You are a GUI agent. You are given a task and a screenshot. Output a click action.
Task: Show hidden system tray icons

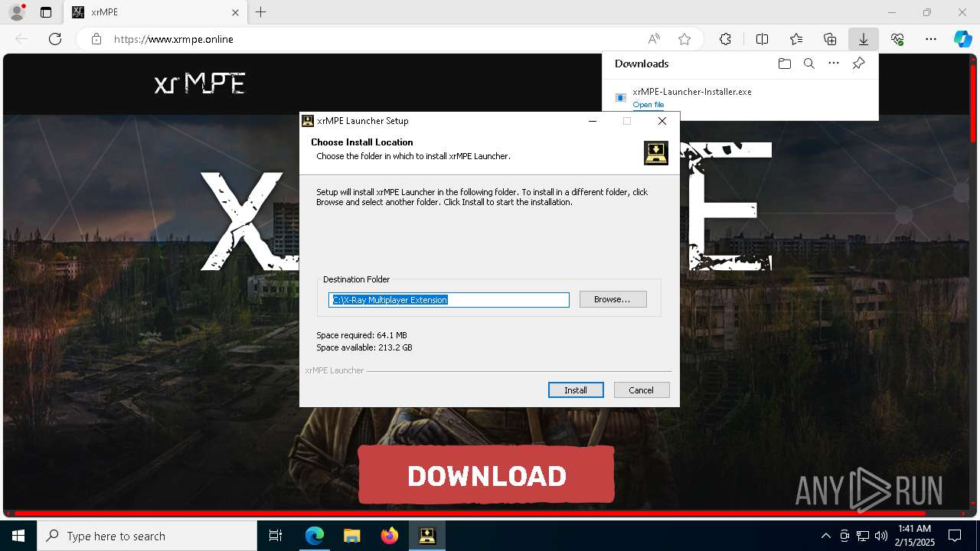pyautogui.click(x=825, y=536)
